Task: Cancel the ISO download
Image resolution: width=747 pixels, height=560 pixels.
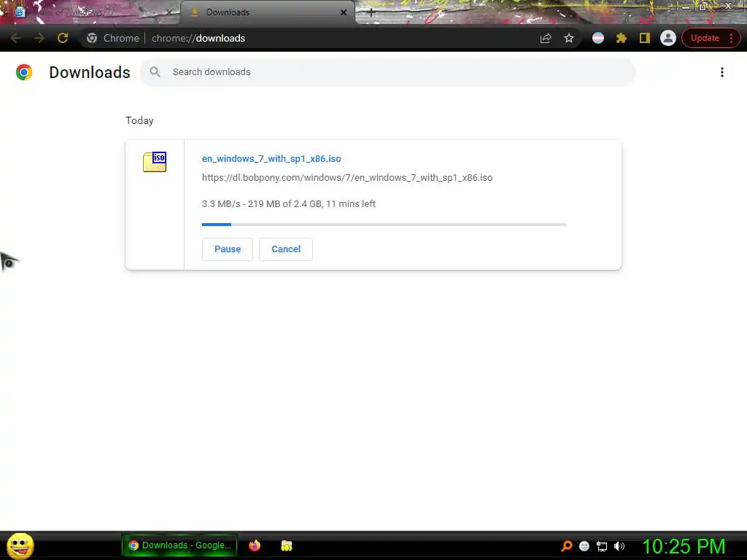Action: (x=286, y=249)
